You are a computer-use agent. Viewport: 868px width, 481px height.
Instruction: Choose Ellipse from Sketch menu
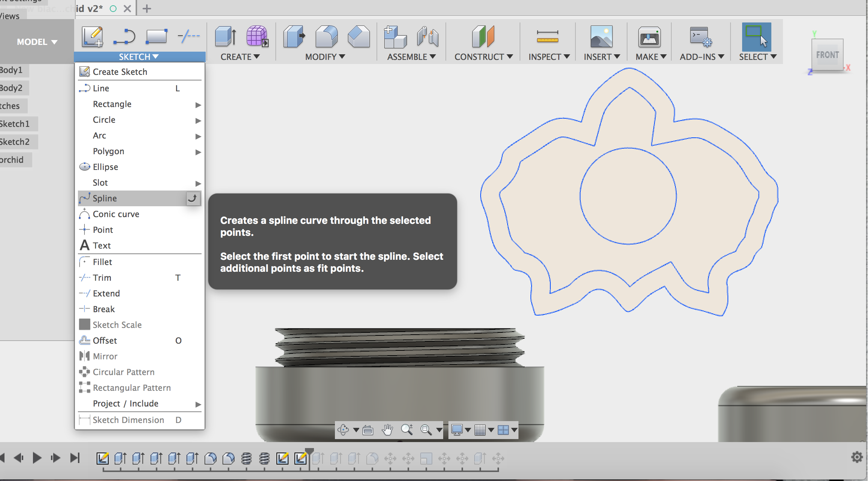point(140,167)
